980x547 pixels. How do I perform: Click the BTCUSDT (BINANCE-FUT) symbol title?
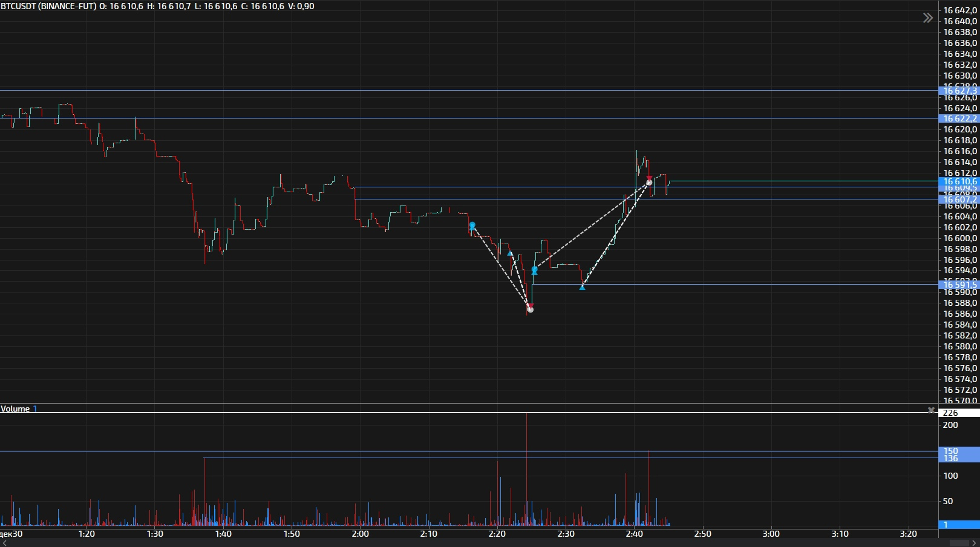click(x=48, y=6)
